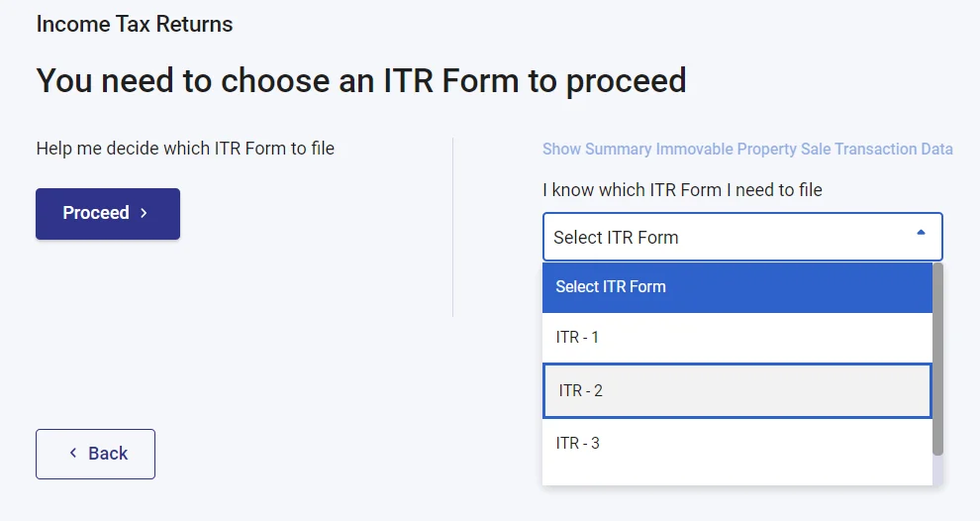
Task: Click the dropdown list's gray scrollbar thumb
Action: click(937, 357)
